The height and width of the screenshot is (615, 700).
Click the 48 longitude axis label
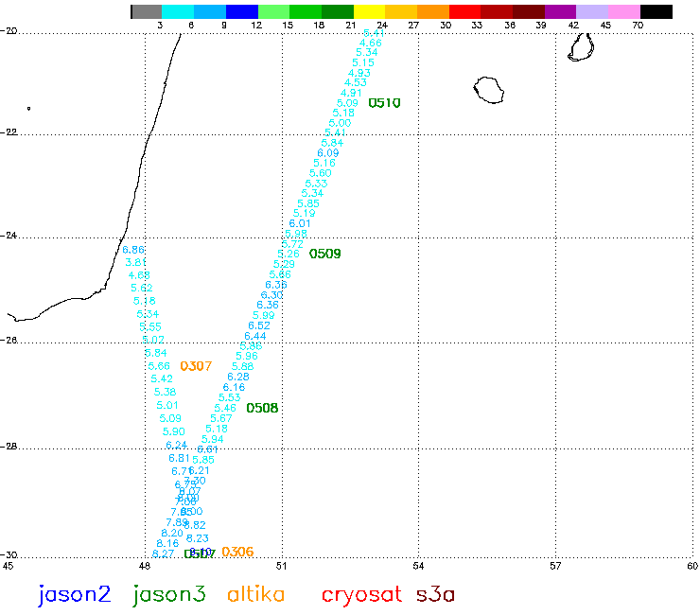[144, 567]
